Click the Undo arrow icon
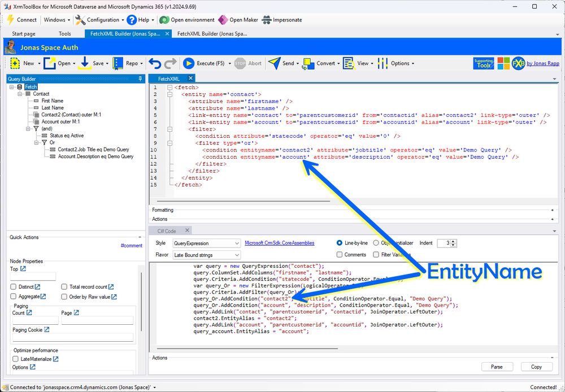 coord(155,63)
